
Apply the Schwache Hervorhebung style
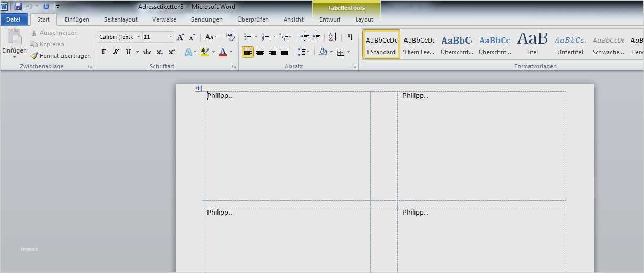point(608,44)
